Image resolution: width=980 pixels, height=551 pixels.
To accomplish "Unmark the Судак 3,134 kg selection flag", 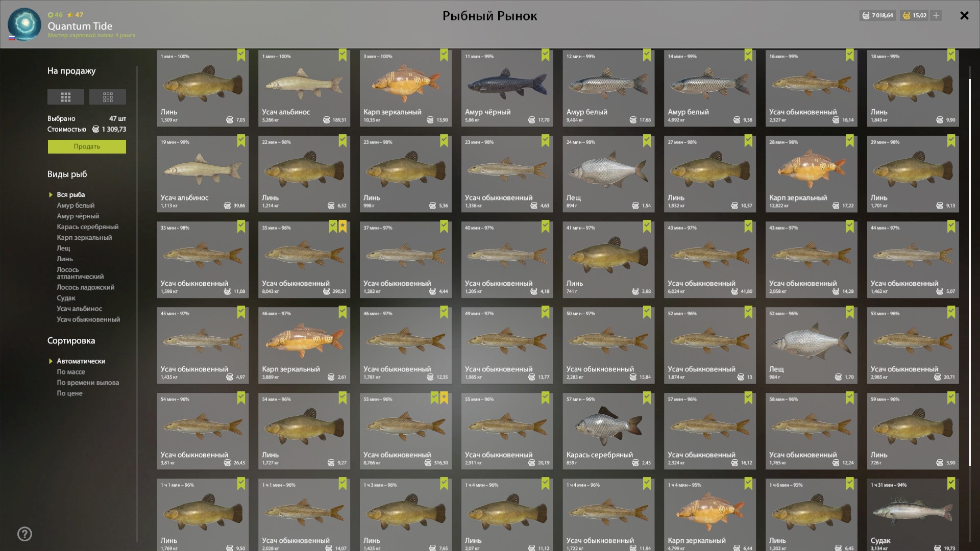I will point(951,483).
